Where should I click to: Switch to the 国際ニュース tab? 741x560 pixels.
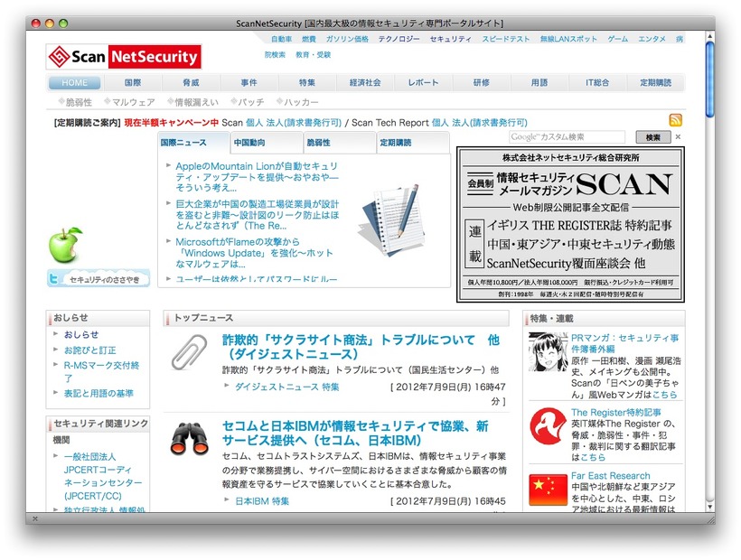point(193,143)
